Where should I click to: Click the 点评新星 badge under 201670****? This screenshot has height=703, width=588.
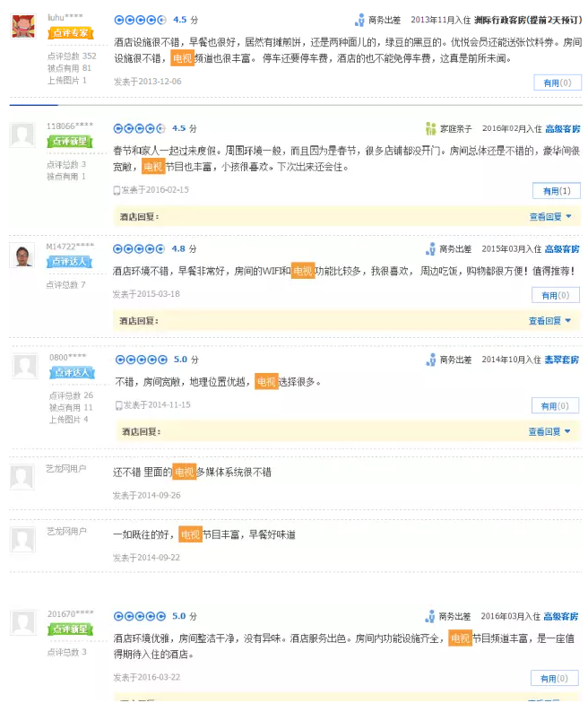(70, 629)
